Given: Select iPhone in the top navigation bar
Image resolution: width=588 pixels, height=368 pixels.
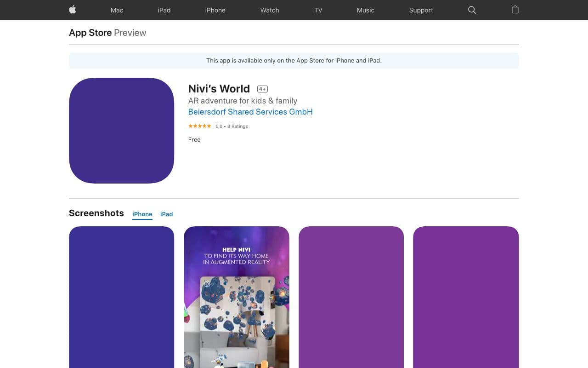Looking at the screenshot, I should (215, 10).
